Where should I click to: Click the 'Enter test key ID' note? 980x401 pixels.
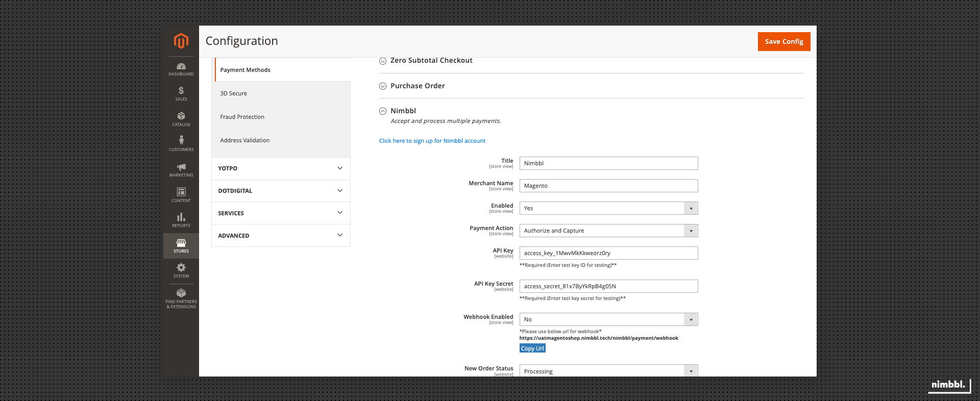point(568,265)
